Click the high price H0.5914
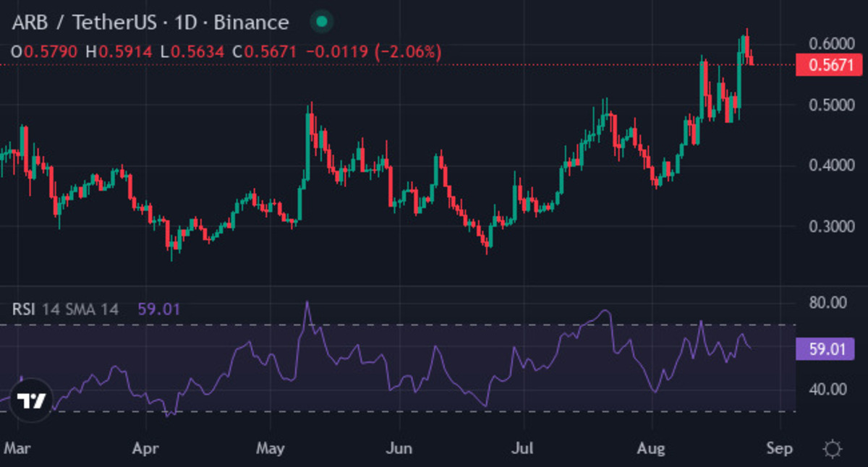 pos(119,51)
